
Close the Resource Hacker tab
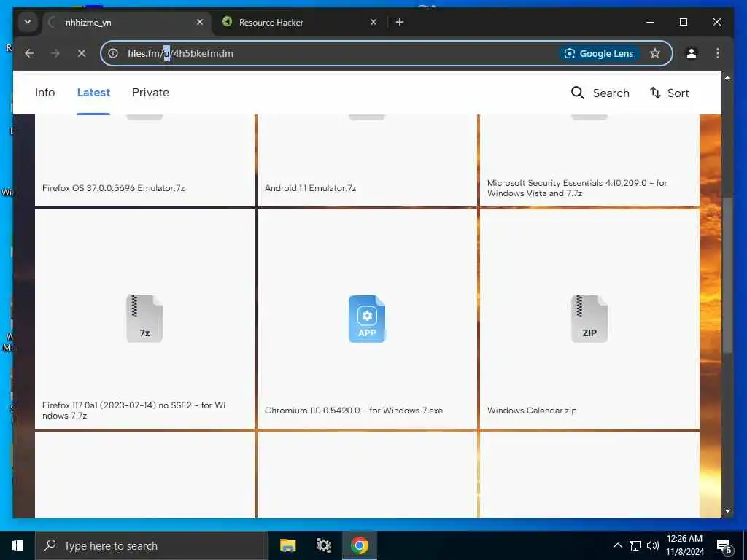tap(373, 22)
